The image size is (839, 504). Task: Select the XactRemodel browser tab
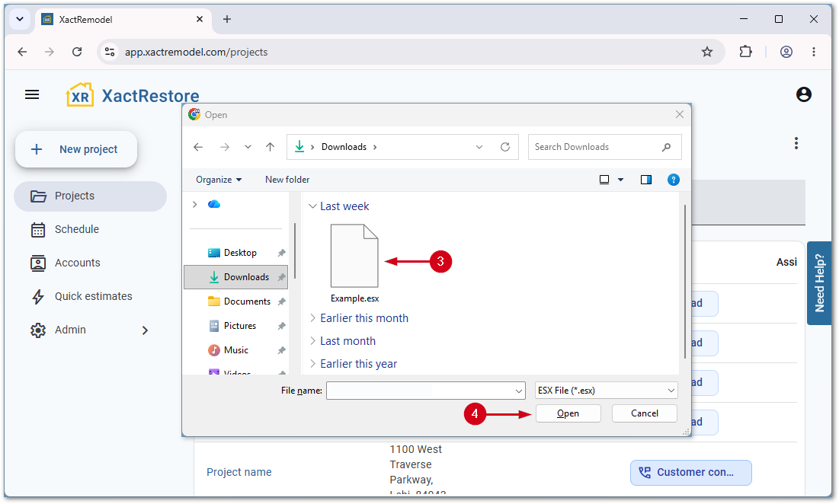click(123, 19)
